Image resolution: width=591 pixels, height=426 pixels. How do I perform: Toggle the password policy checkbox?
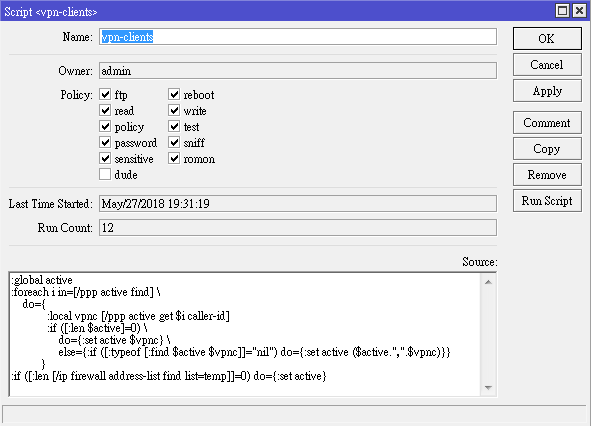105,143
